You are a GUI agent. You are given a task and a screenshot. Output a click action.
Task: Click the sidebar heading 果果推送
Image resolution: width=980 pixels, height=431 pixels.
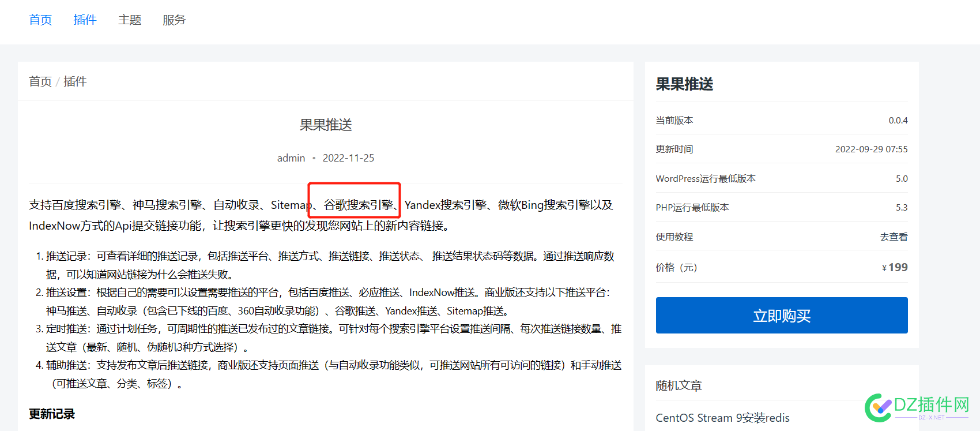[x=684, y=84]
